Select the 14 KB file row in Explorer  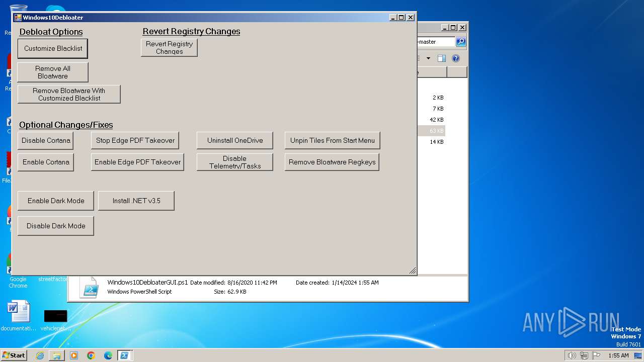432,142
